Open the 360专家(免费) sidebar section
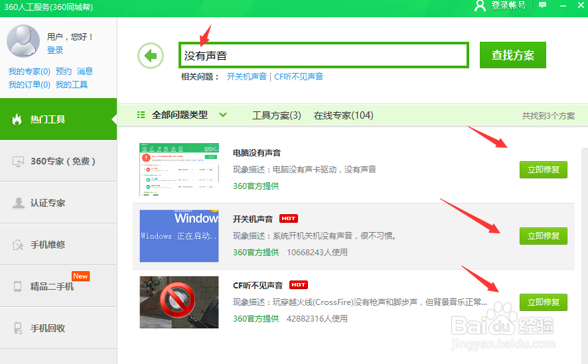This screenshot has width=588, height=364. point(58,161)
